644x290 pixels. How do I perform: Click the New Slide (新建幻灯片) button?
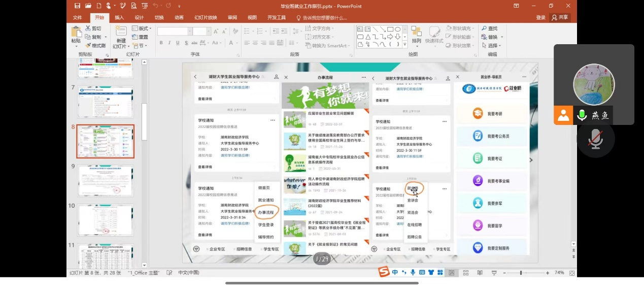(x=121, y=38)
